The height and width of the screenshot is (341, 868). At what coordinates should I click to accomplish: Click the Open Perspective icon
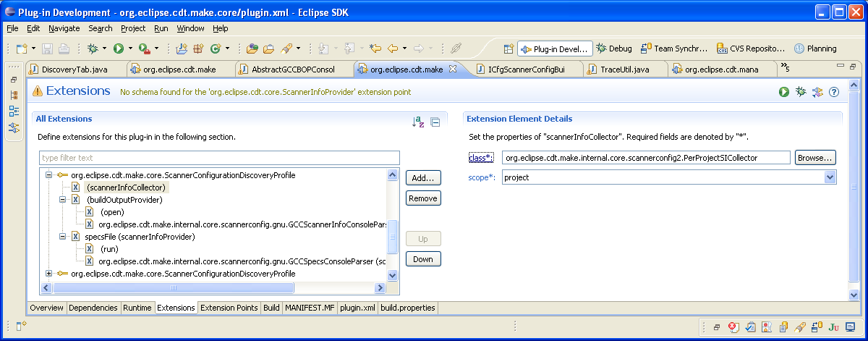coord(509,49)
